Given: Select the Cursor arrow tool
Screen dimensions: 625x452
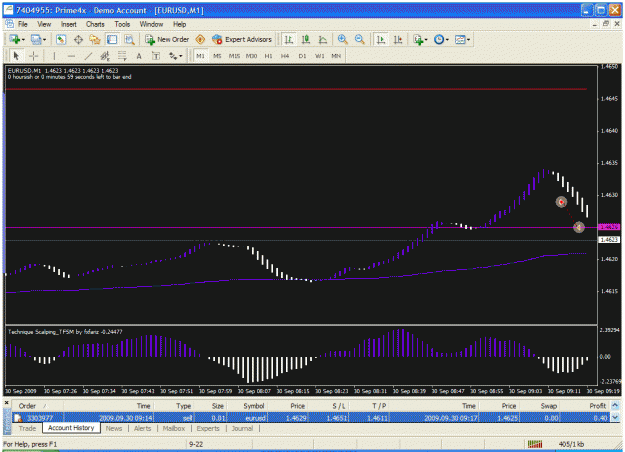Looking at the screenshot, I should point(16,56).
